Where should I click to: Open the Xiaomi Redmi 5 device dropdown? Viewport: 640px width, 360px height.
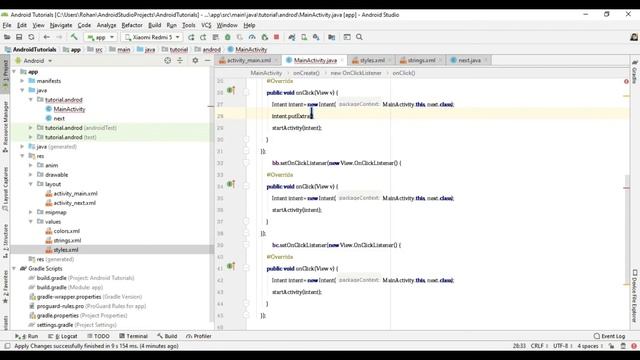(152, 37)
